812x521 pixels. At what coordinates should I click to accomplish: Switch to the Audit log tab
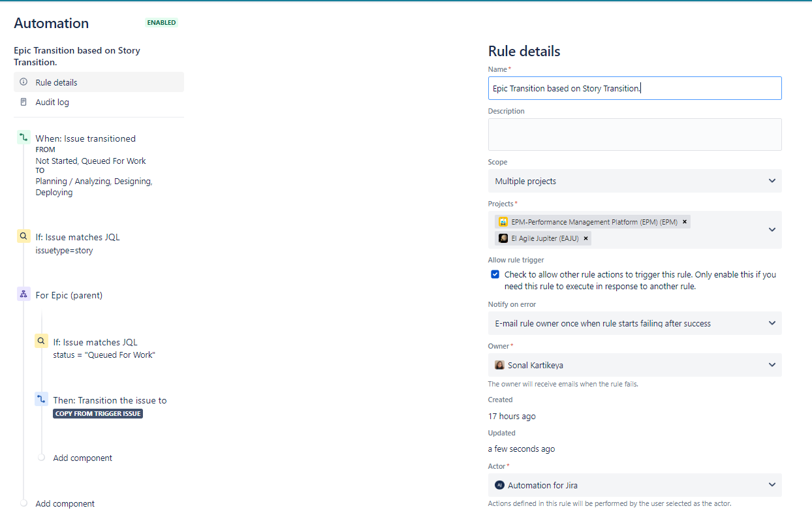(x=52, y=102)
